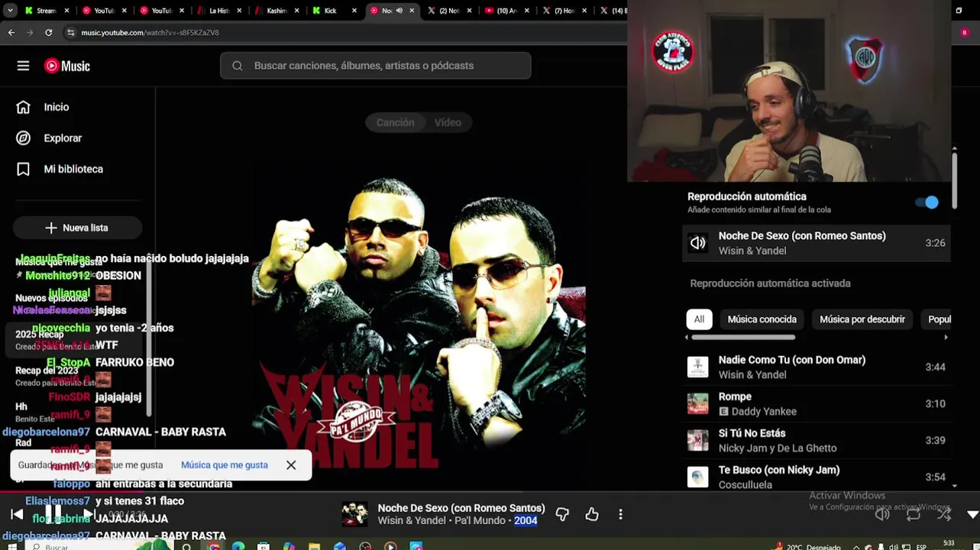The image size is (980, 550).
Task: Play Rompe by Daddy Yankee from queue
Action: [817, 403]
